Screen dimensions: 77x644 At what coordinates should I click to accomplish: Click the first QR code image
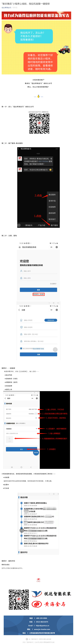pyautogui.click(x=39, y=124)
